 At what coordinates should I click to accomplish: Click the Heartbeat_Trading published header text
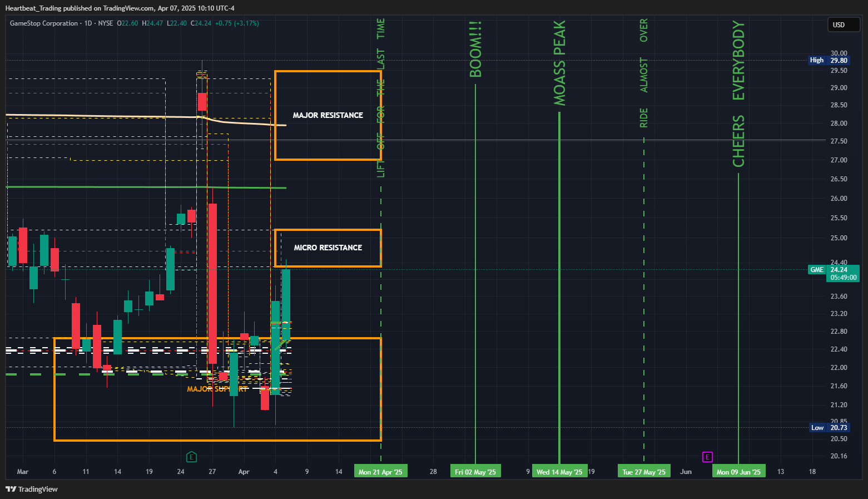[x=120, y=8]
